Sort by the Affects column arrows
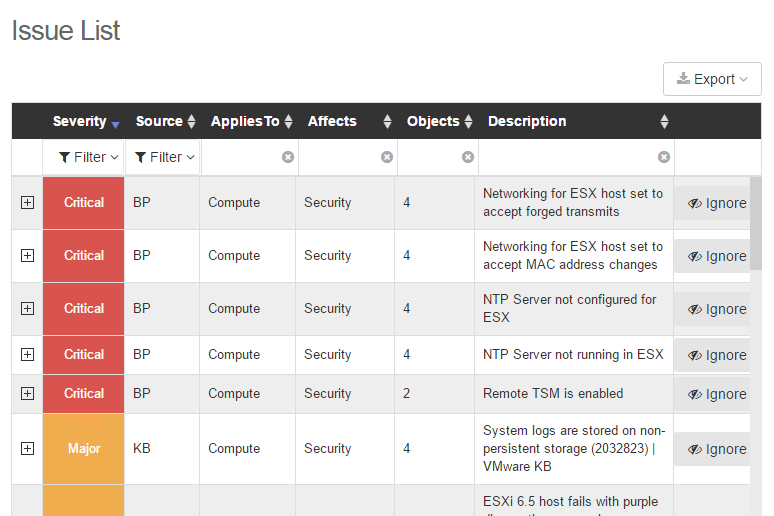This screenshot has height=516, width=774. pyautogui.click(x=388, y=122)
